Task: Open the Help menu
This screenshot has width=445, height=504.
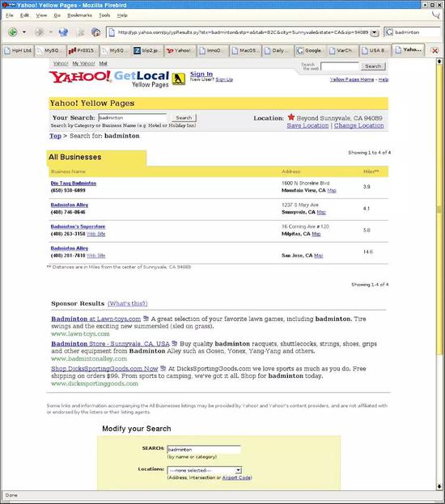Action: point(122,15)
